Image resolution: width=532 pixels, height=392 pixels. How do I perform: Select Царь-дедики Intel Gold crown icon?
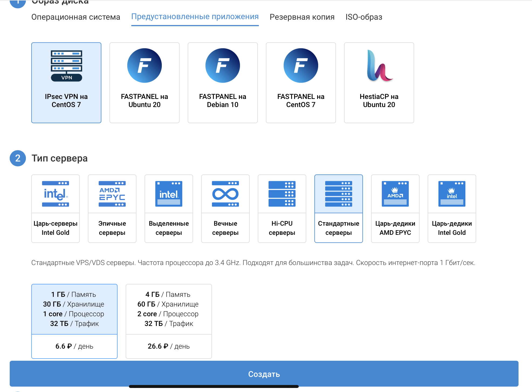pyautogui.click(x=452, y=194)
